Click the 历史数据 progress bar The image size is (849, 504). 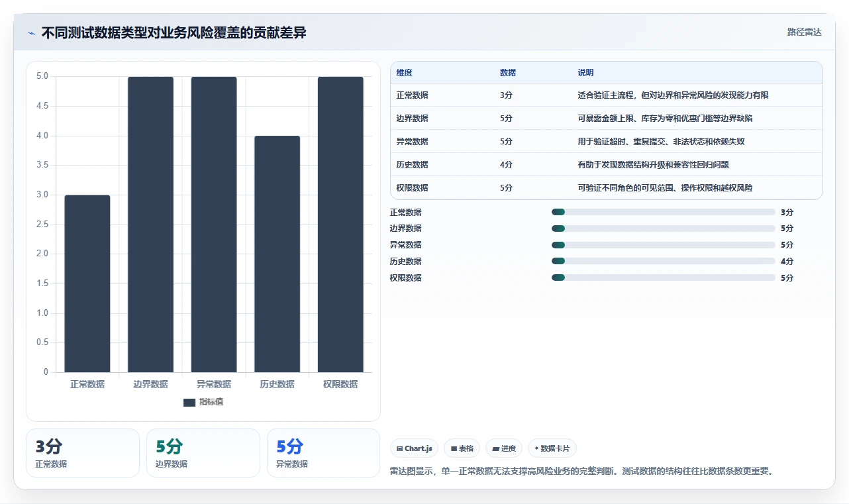pos(663,262)
